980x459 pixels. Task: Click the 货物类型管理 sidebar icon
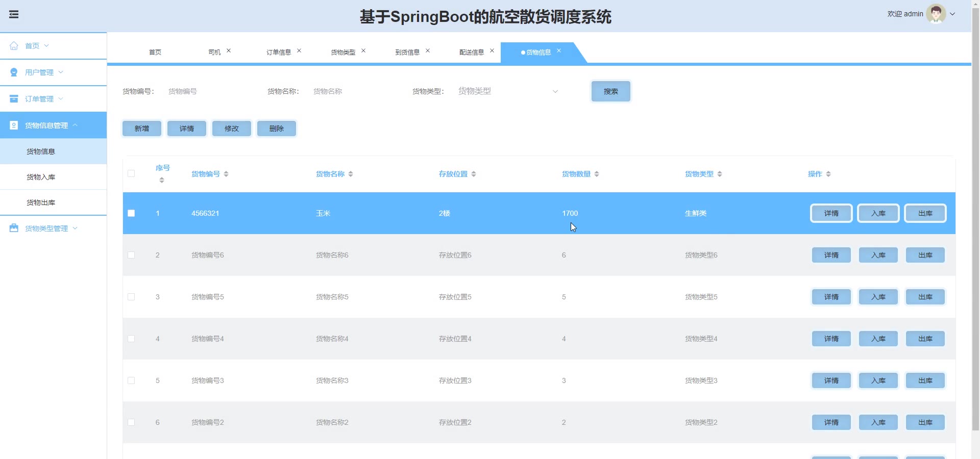[x=14, y=228]
